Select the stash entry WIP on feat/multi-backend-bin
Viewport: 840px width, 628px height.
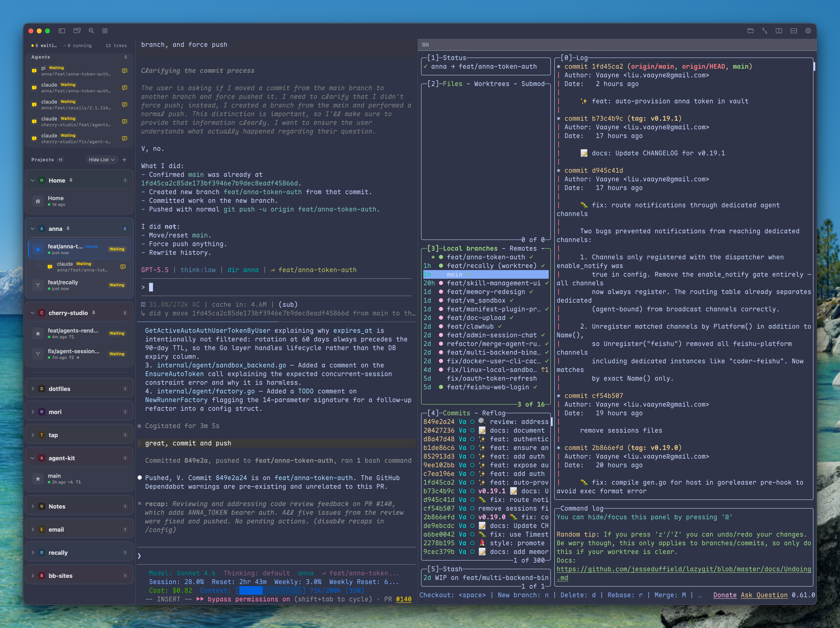click(486, 578)
